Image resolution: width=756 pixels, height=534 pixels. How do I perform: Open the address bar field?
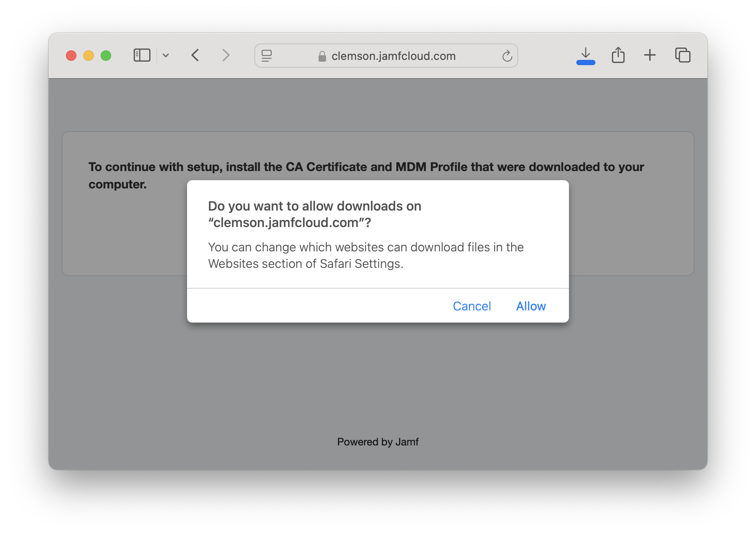393,56
